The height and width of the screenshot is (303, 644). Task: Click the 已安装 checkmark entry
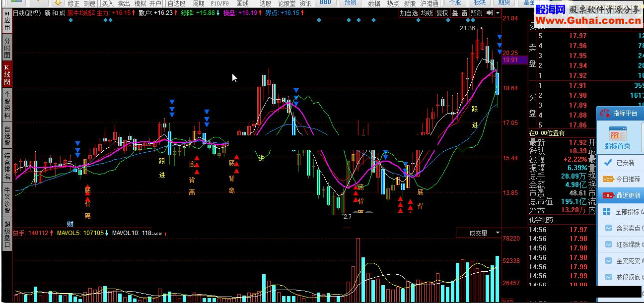pyautogui.click(x=620, y=163)
